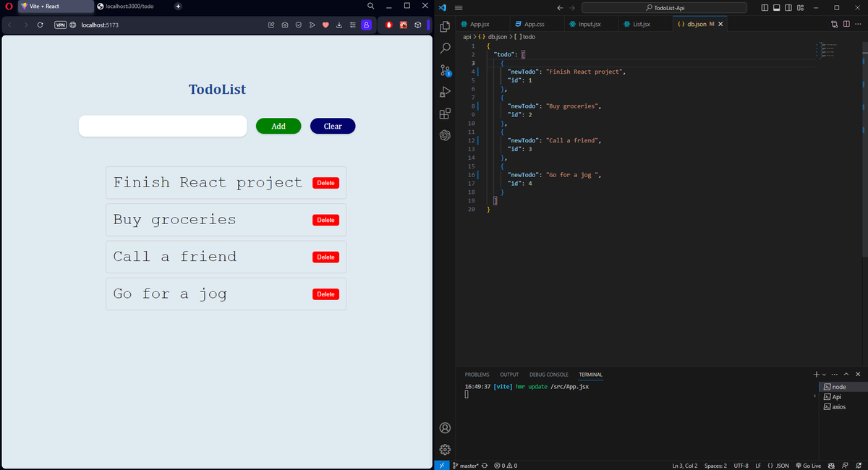868x470 pixels.
Task: Click the Opera send flow arrow icon
Action: coord(312,25)
